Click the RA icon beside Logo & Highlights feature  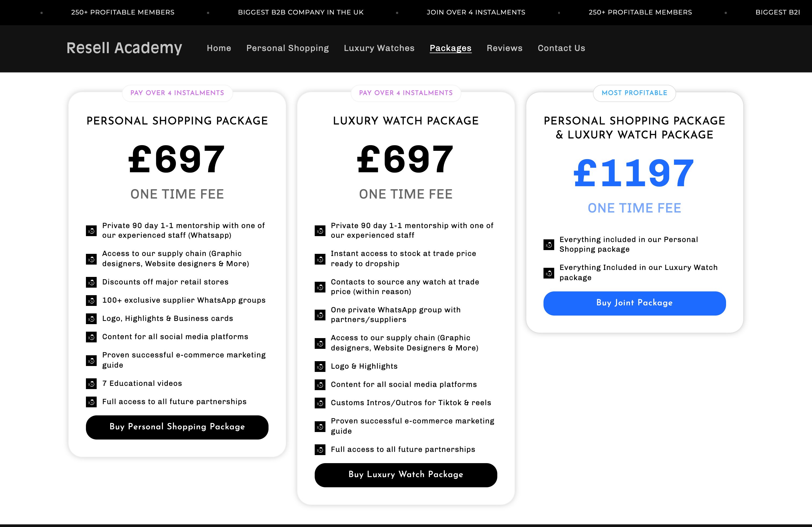[320, 367]
